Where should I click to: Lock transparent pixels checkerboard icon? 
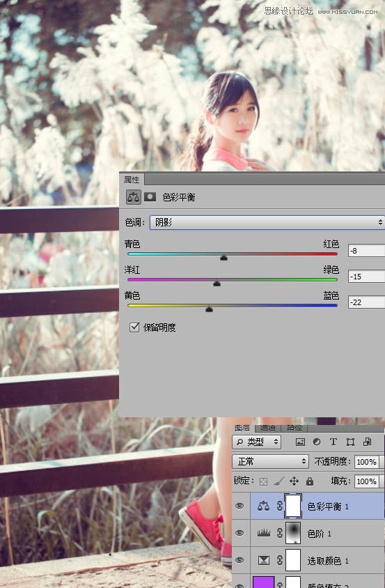point(264,481)
